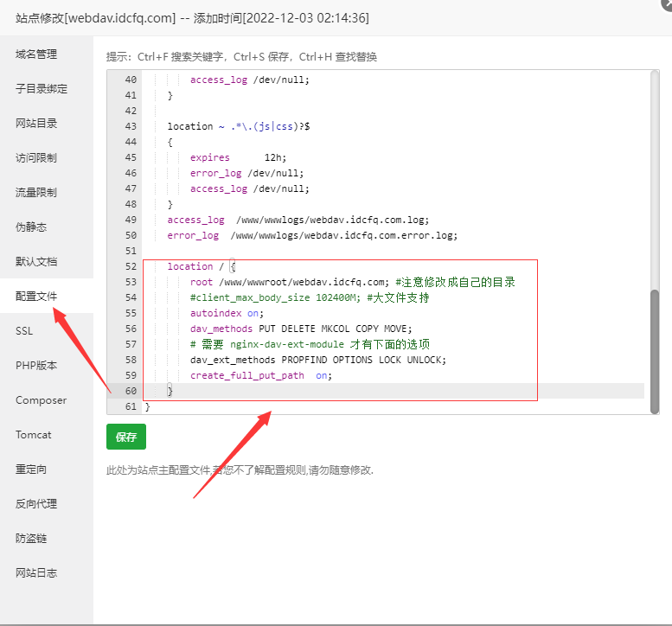View 网站日志 site logs

point(36,573)
